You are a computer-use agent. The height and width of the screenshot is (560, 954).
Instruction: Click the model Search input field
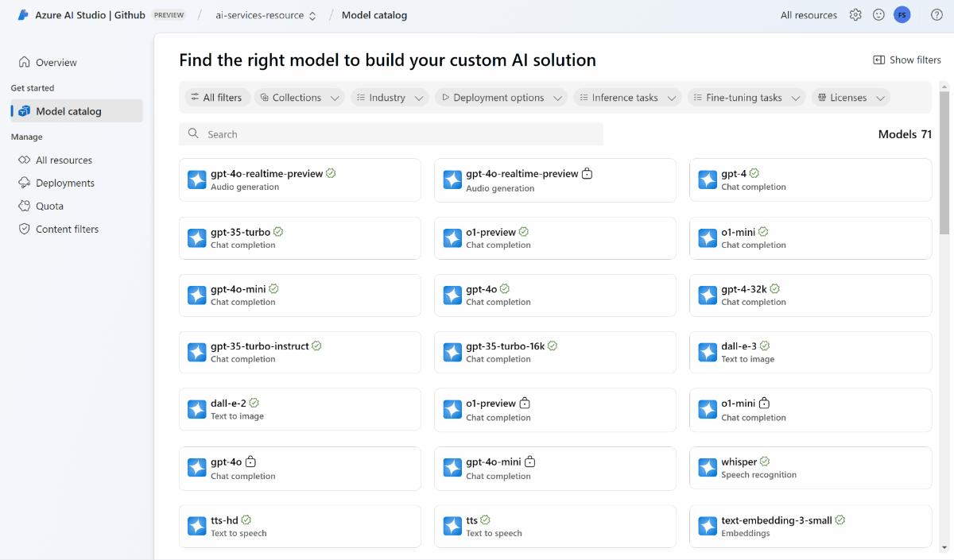point(391,134)
